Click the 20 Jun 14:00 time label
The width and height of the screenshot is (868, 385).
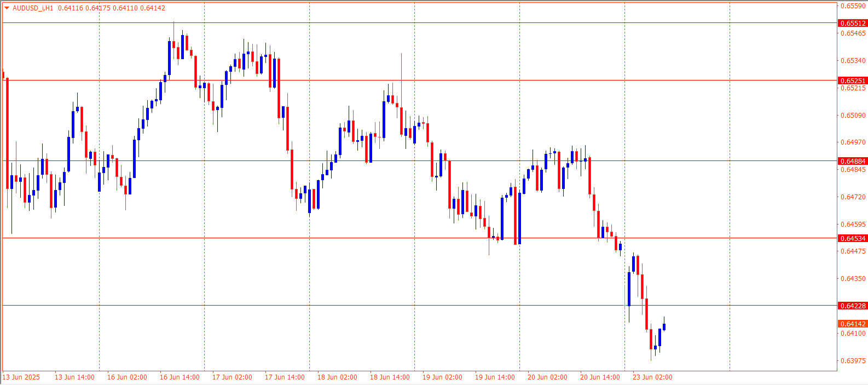pos(600,377)
